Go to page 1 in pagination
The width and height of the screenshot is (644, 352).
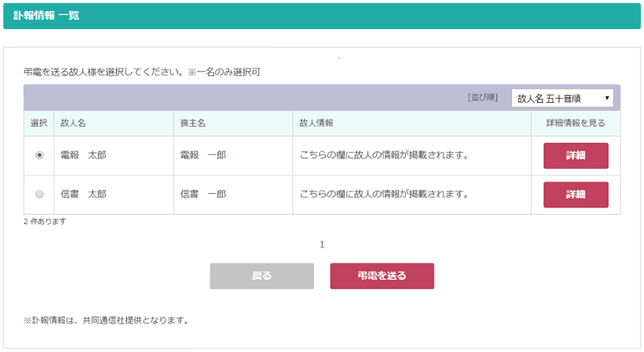click(322, 245)
